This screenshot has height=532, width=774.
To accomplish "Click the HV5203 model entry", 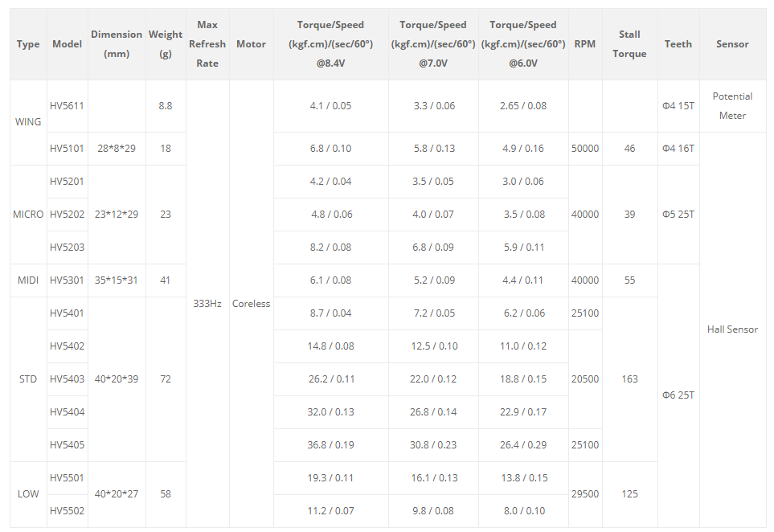I will (67, 248).
